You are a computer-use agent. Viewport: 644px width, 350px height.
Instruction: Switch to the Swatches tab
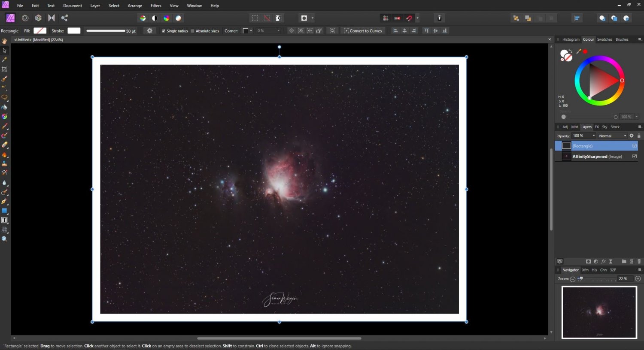605,39
